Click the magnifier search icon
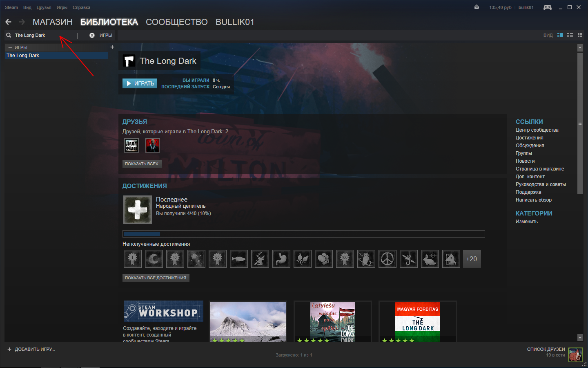Image resolution: width=588 pixels, height=368 pixels. tap(9, 35)
